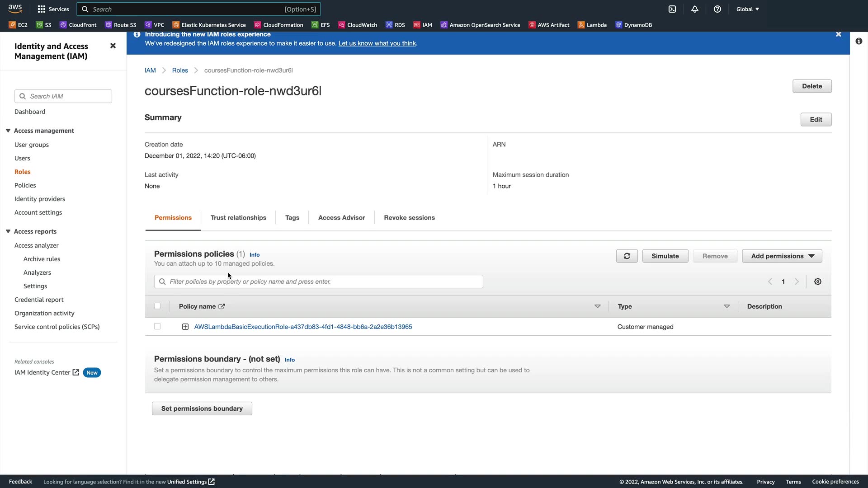Expand the AWSLambdaBasicExecutionRole policy details
Screen dimensions: 868x488
pyautogui.click(x=185, y=327)
